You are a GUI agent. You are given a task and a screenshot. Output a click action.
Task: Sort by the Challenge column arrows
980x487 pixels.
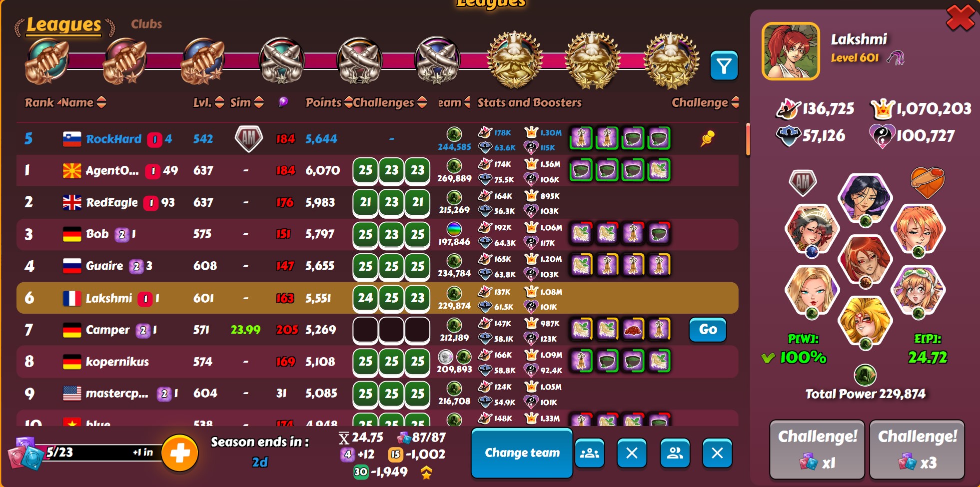(735, 102)
